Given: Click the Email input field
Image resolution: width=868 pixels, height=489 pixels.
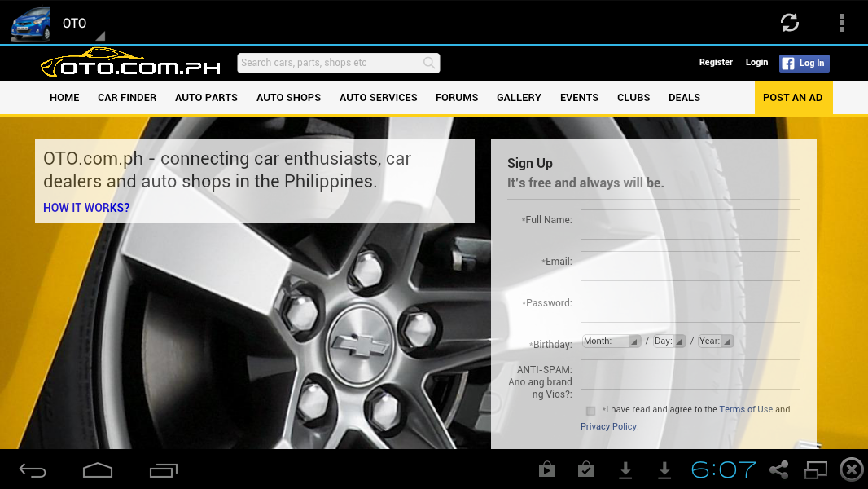Looking at the screenshot, I should click(690, 266).
